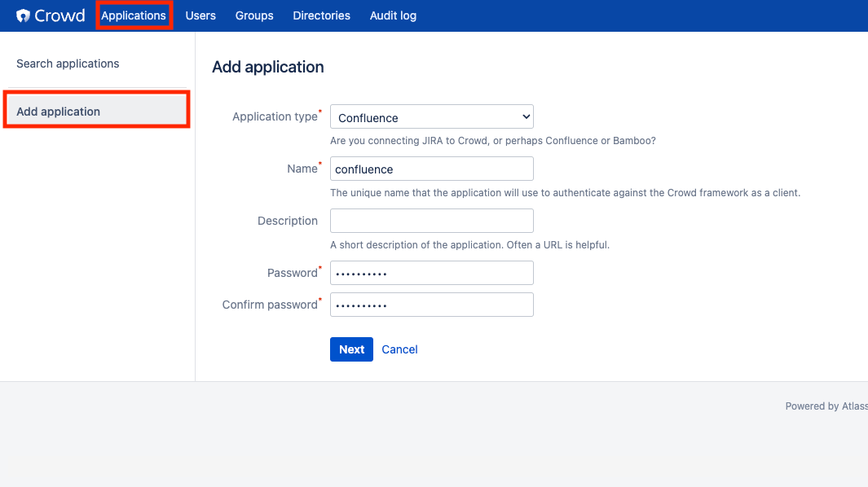Select Search applications in the sidebar
The width and height of the screenshot is (868, 487).
pos(68,64)
